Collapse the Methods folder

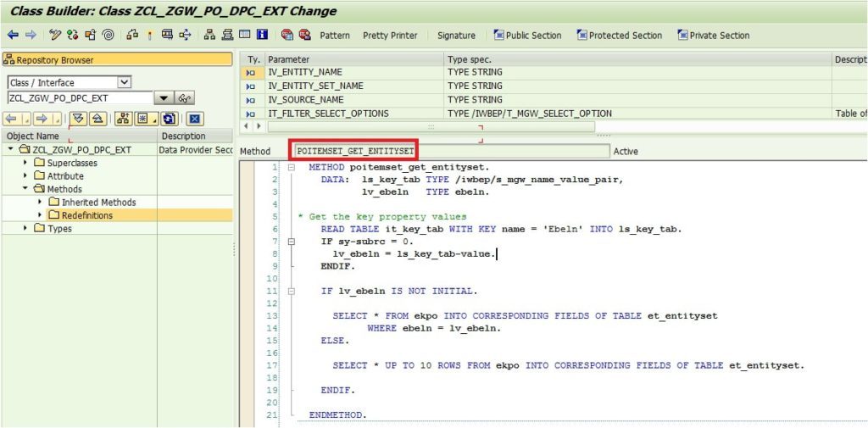point(25,189)
